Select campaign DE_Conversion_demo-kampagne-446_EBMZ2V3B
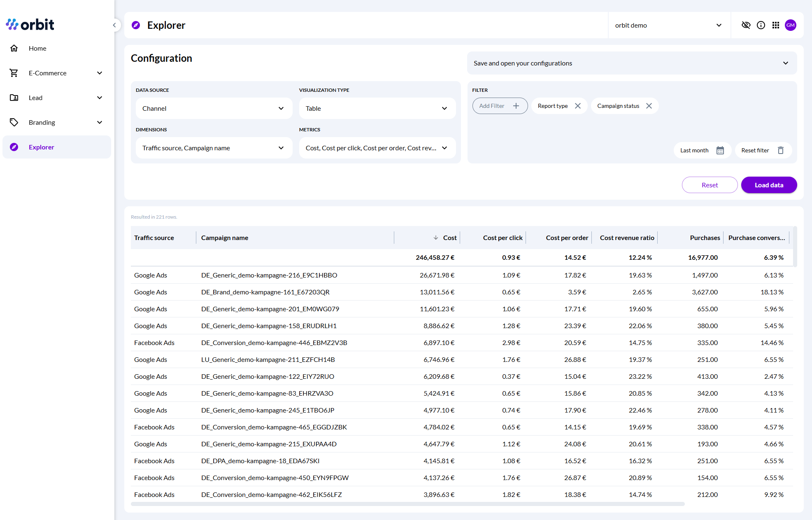Viewport: 812px width, 520px height. pos(274,343)
